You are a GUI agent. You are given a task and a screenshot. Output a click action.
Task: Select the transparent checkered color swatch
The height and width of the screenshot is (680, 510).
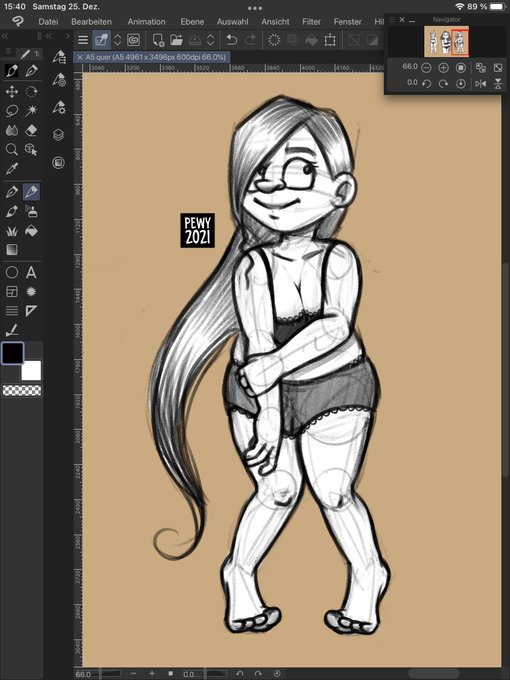point(22,390)
